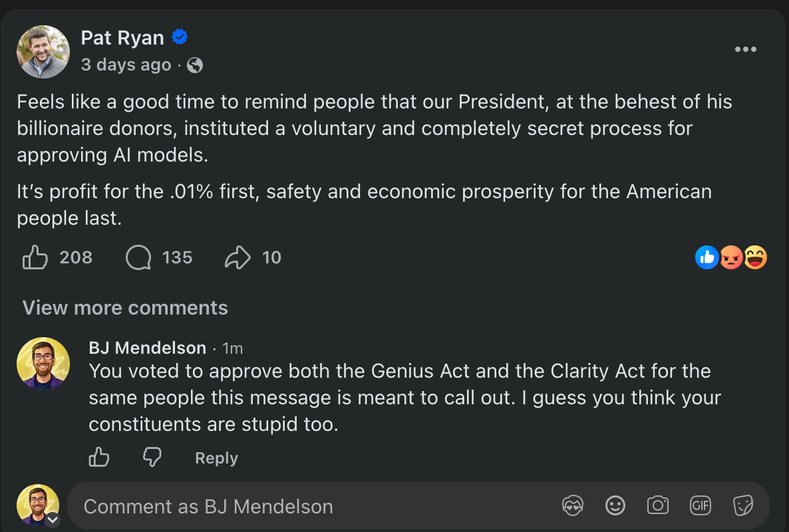Show who reacted with the laughing emoji
Viewport: 789px width, 532px height.
coord(755,257)
